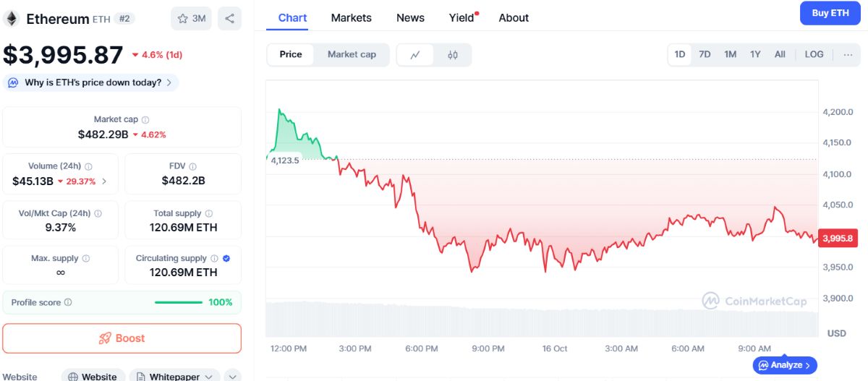Viewport: 868px width, 381px height.
Task: Click the AI chat icon beside price question
Action: tap(13, 82)
